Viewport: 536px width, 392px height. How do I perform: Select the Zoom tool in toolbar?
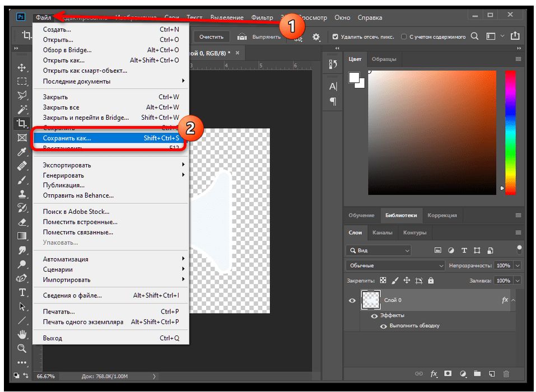coord(22,348)
